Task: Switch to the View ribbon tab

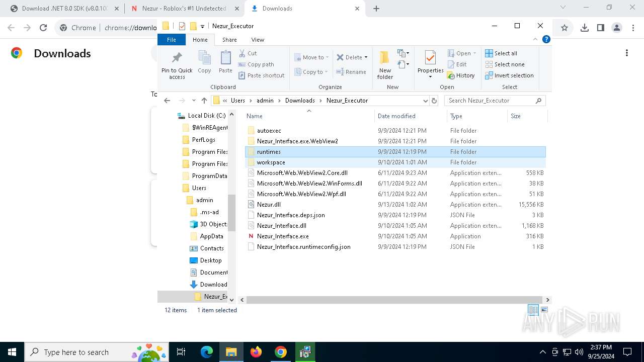Action: [258, 40]
